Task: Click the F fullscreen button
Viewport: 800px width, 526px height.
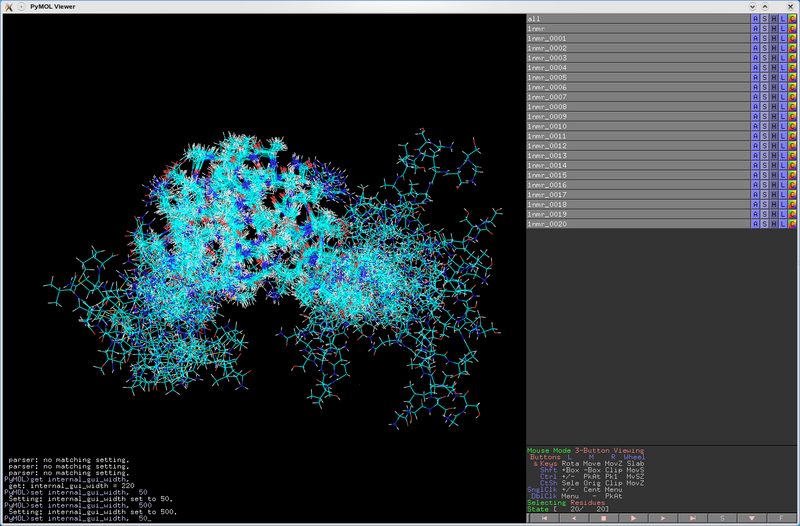Action: (x=781, y=518)
